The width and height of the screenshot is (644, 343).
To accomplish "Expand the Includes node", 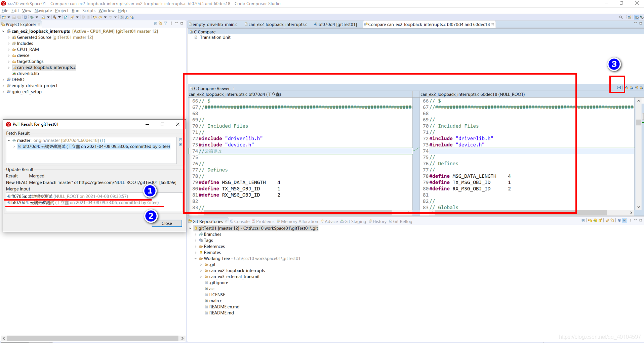I will coord(9,43).
